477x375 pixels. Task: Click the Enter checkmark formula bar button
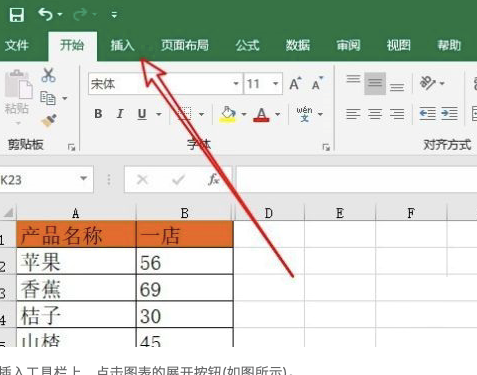pyautogui.click(x=178, y=180)
